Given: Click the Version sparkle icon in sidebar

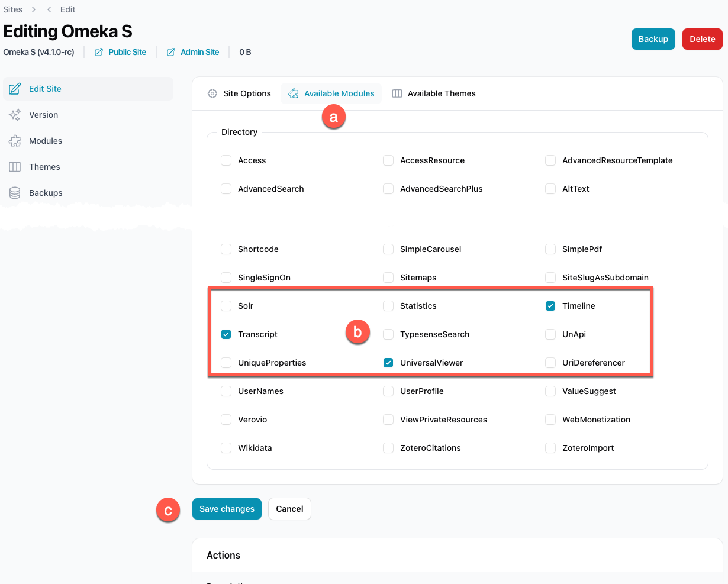Looking at the screenshot, I should click(x=15, y=115).
